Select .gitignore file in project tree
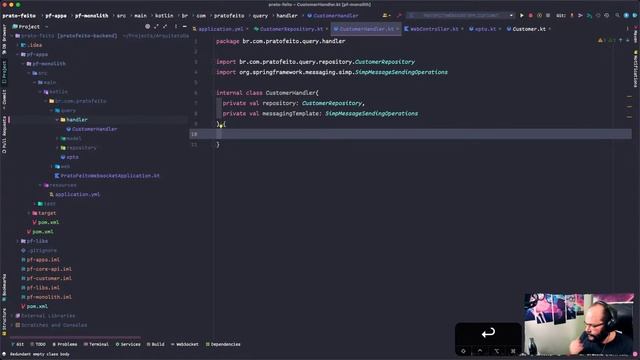This screenshot has width=640, height=360. [x=42, y=251]
